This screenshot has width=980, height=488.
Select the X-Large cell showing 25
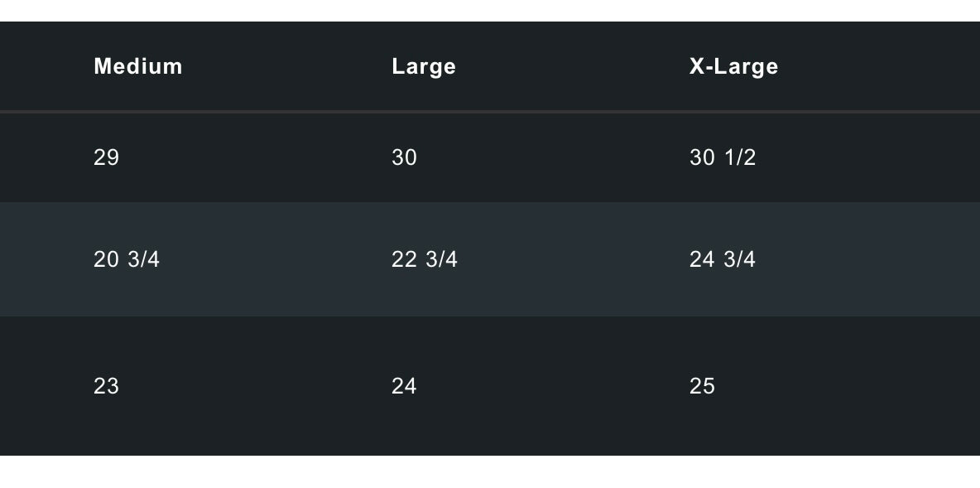tap(702, 386)
